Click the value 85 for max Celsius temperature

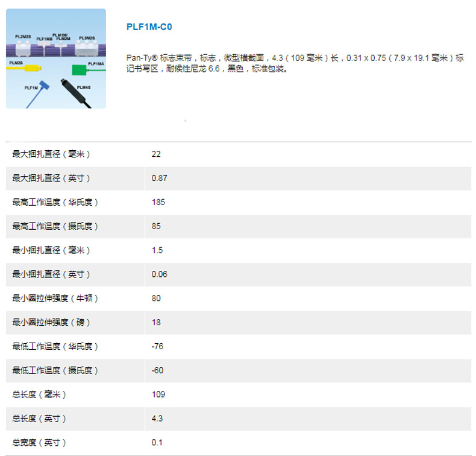click(156, 227)
